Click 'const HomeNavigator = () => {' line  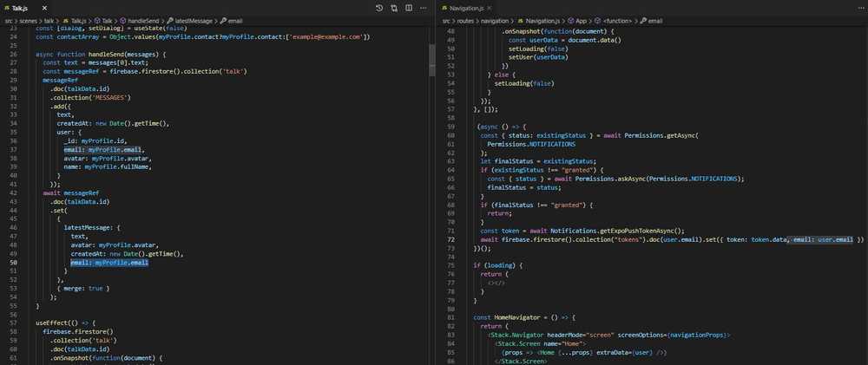tap(524, 317)
